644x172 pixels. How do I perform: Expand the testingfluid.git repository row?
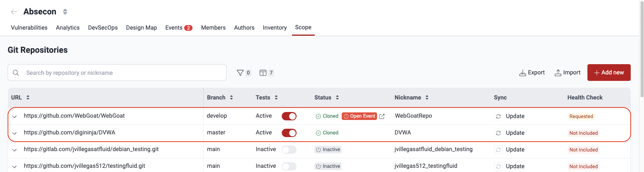pyautogui.click(x=14, y=167)
